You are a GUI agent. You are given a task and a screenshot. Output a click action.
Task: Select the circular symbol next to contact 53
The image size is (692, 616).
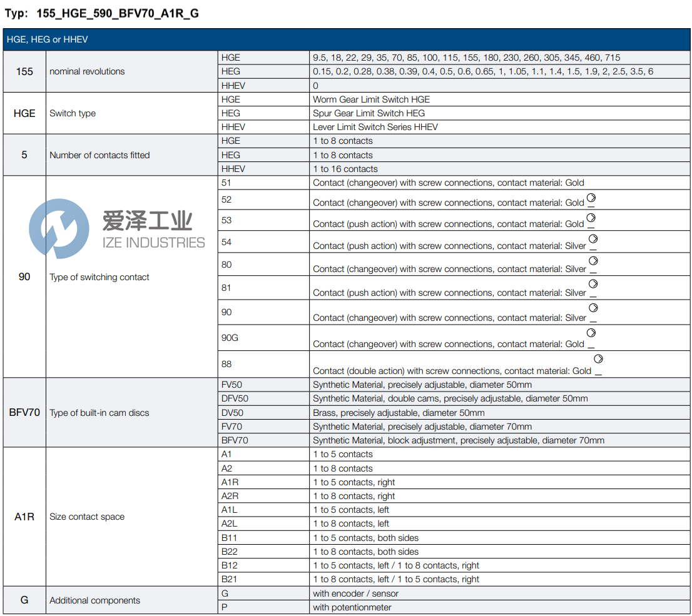593,217
